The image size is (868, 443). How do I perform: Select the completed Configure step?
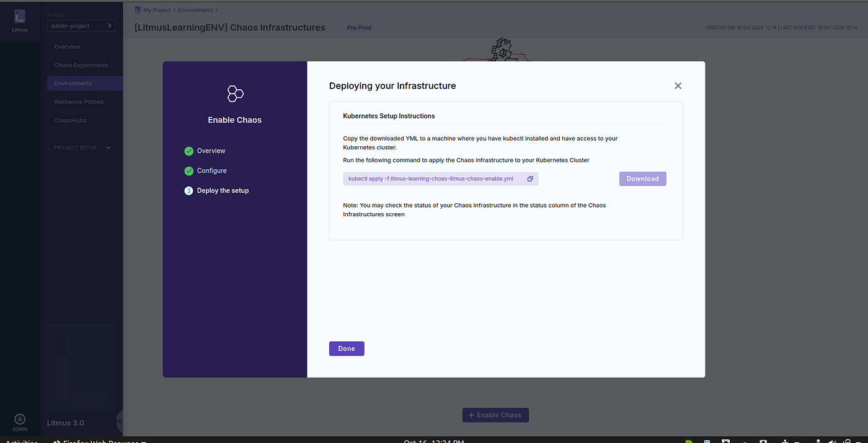206,171
